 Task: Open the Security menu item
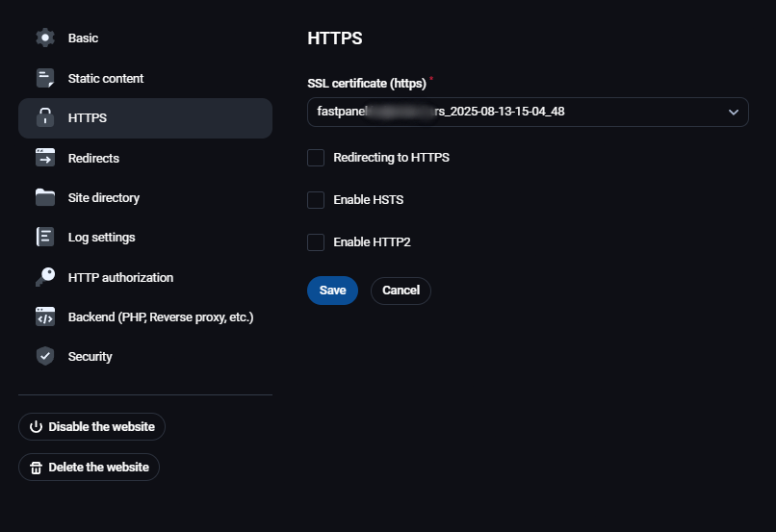click(90, 356)
